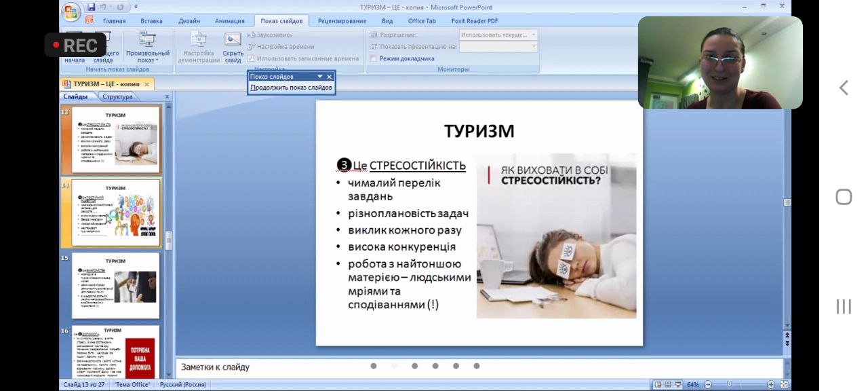Open Настройка демонстрации settings
Viewport: 868px width, 391px height.
pyautogui.click(x=199, y=48)
